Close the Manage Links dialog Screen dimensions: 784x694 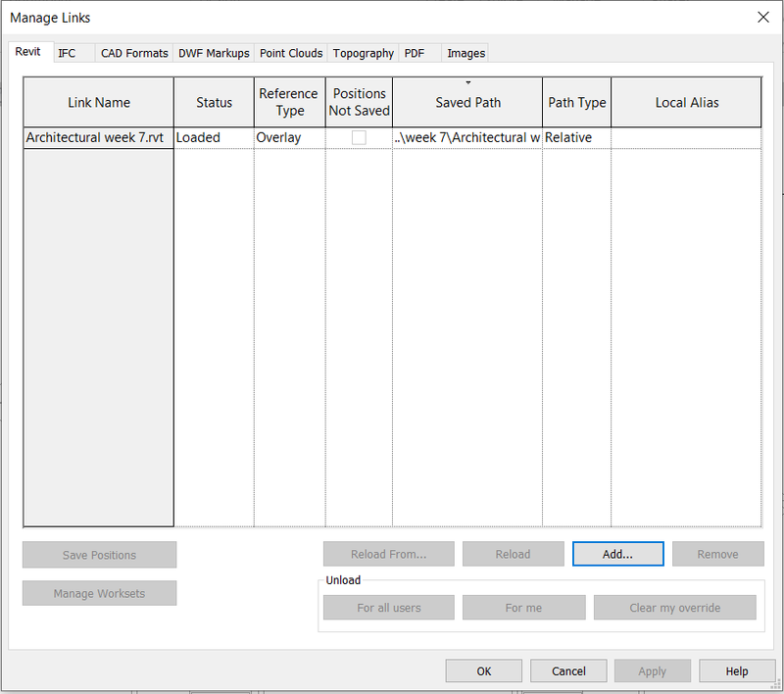763,17
